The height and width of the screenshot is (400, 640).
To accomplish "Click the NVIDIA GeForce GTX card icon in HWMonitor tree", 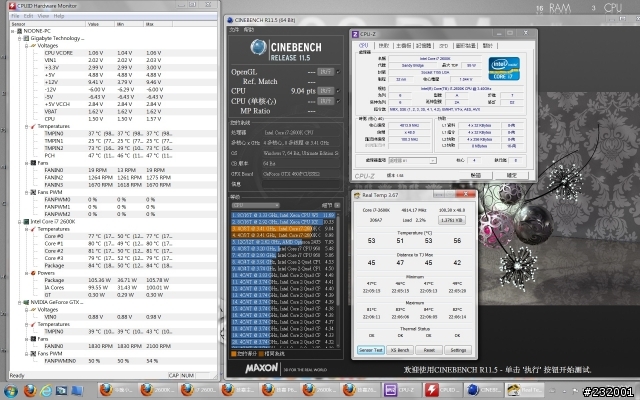I will [26, 302].
